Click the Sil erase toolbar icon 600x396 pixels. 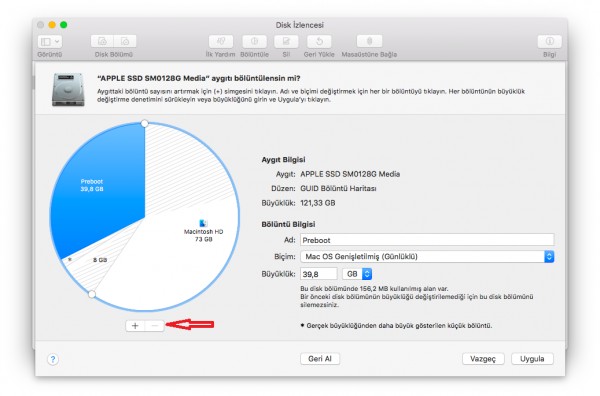coord(286,41)
